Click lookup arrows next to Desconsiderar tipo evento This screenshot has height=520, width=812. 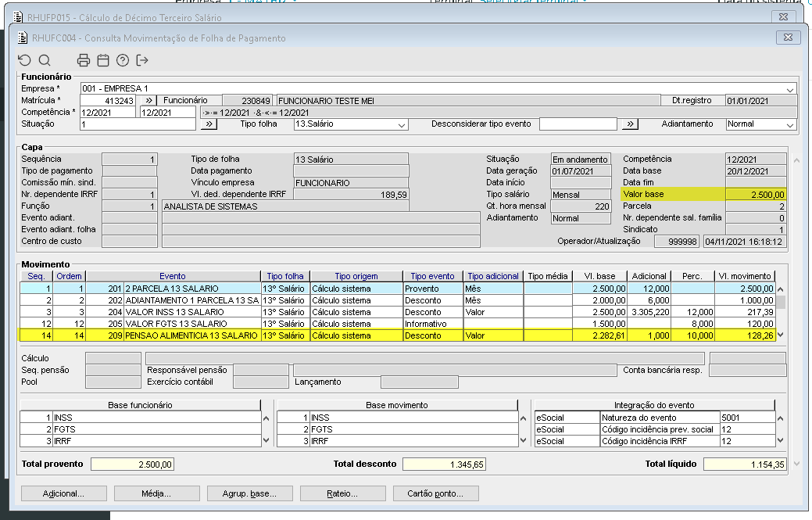[630, 124]
